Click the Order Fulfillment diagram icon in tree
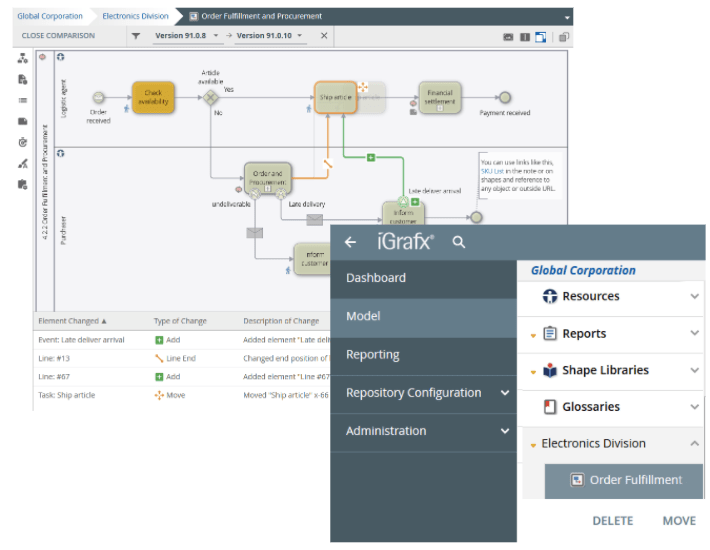Screen dimensions: 710x550 [577, 480]
